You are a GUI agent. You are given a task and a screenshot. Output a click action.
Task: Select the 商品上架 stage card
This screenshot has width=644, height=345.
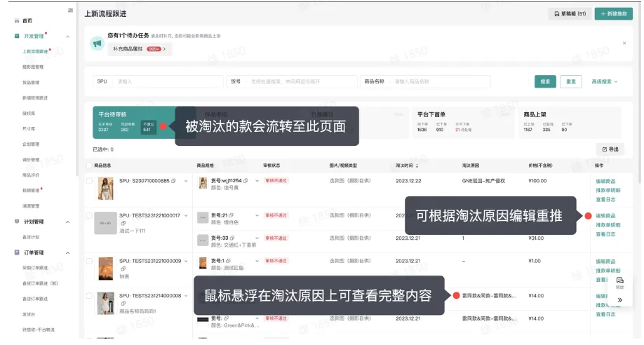tap(570, 123)
